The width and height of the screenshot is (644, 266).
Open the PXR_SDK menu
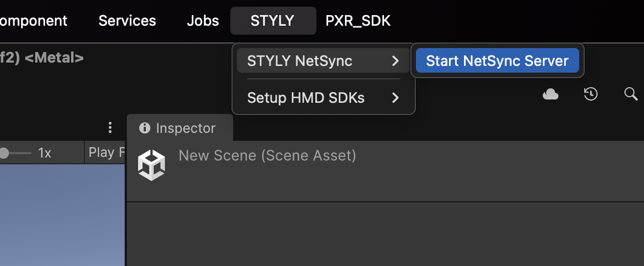point(358,21)
